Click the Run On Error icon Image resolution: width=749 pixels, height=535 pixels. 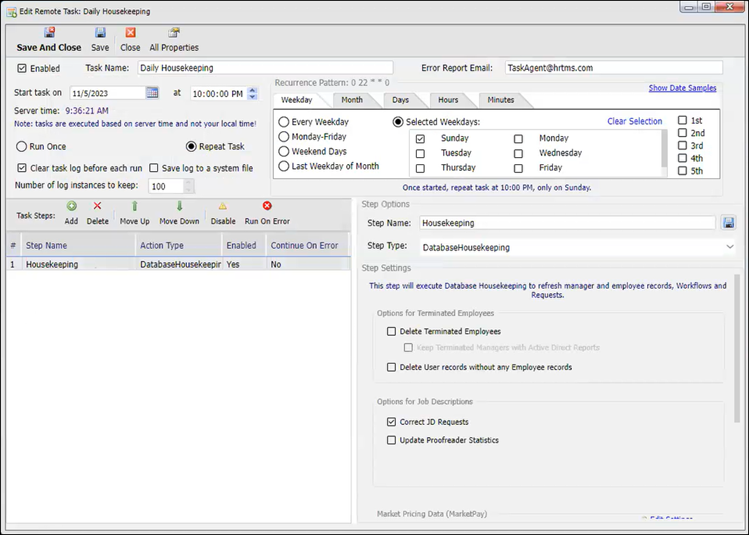pos(267,206)
